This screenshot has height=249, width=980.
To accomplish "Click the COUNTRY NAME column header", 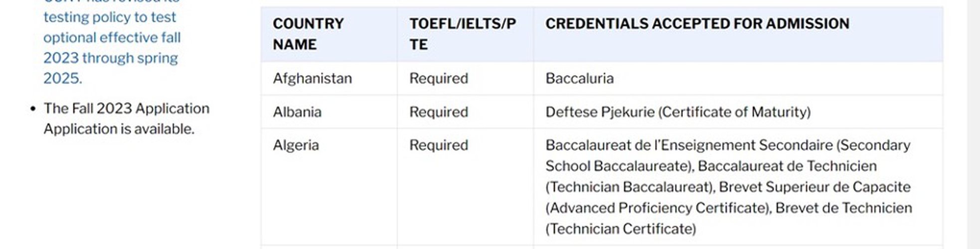I will (x=308, y=34).
